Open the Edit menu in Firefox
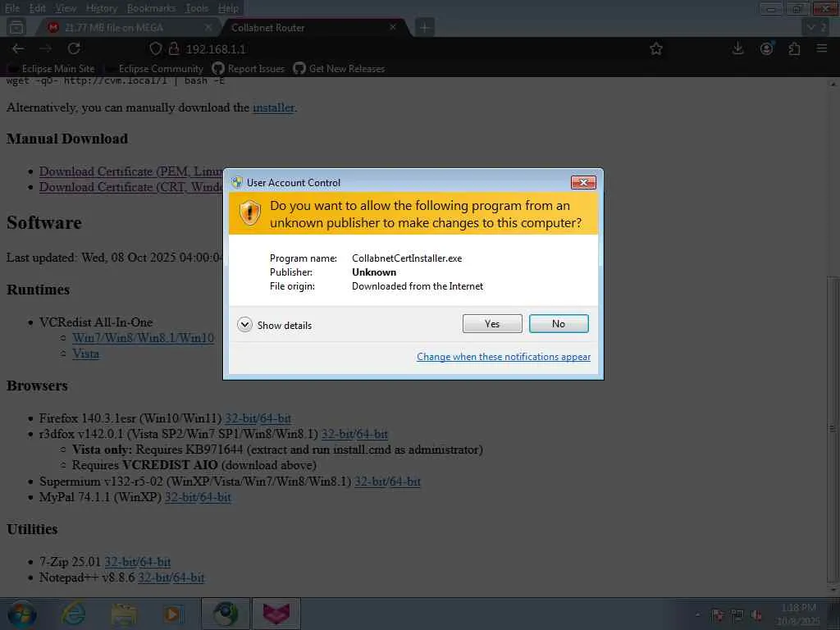This screenshot has height=630, width=840. coord(37,8)
